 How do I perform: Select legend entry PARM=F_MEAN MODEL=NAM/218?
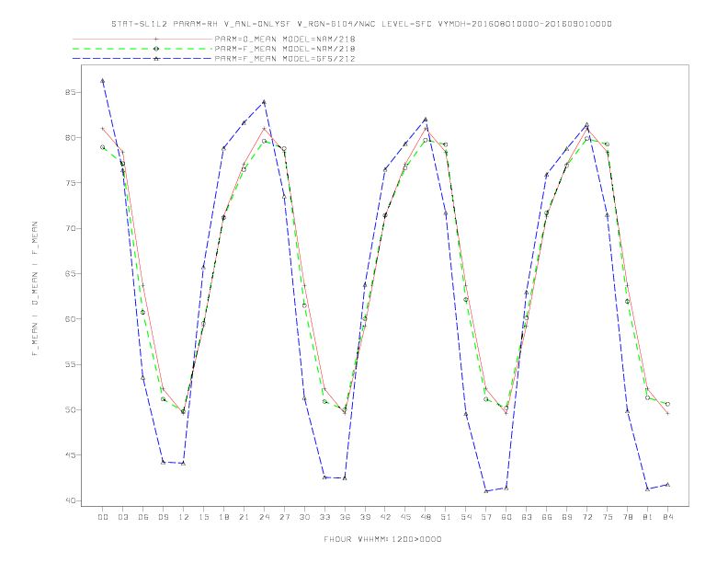285,49
